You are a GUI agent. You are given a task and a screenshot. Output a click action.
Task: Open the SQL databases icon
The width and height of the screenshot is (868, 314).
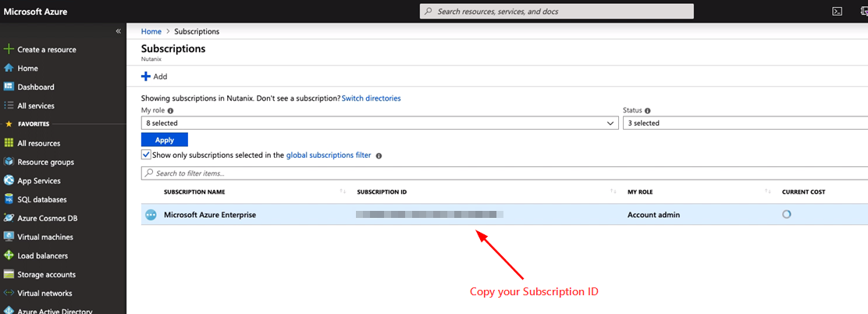9,199
